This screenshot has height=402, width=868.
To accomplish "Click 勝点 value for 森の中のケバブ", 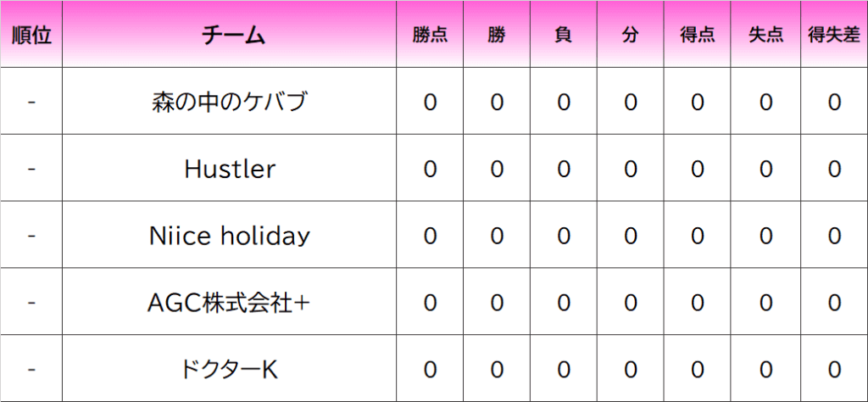I will [x=430, y=102].
